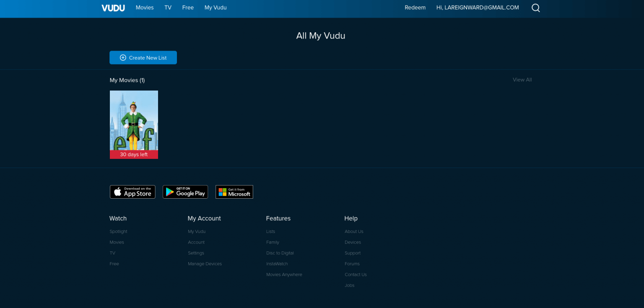Switch to My Vudu
The image size is (644, 308).
click(x=215, y=8)
